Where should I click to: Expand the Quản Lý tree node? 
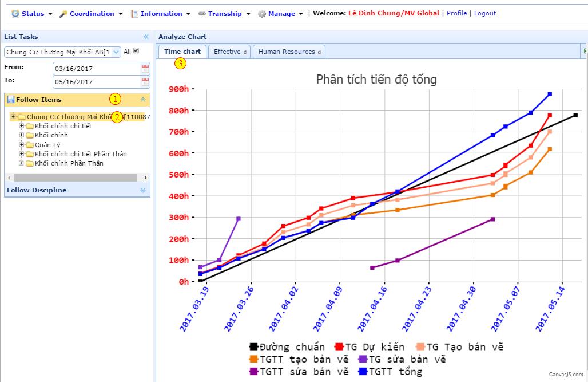21,145
